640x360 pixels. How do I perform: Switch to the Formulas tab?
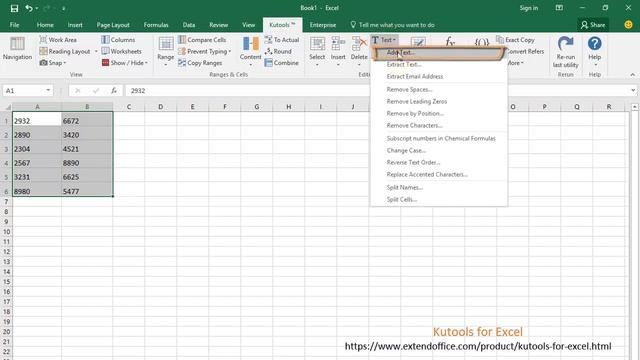(x=156, y=25)
